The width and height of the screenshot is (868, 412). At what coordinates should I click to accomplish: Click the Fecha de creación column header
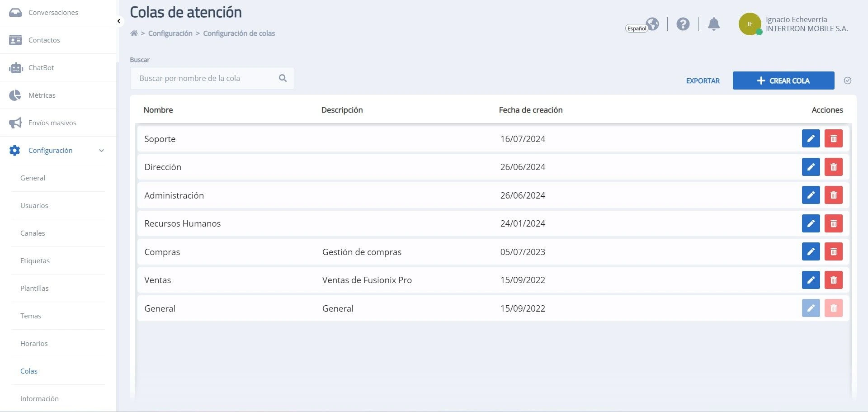[x=531, y=110]
